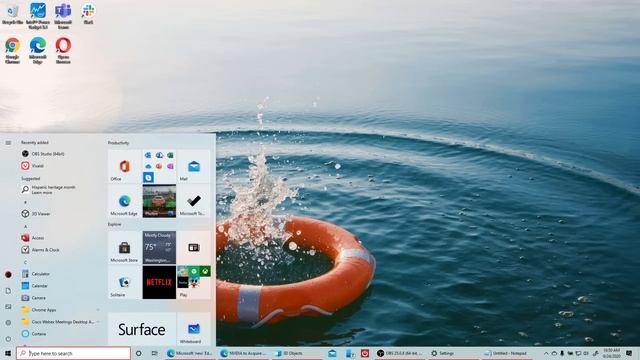
Task: Open the Whiteboard tile
Action: tap(194, 329)
